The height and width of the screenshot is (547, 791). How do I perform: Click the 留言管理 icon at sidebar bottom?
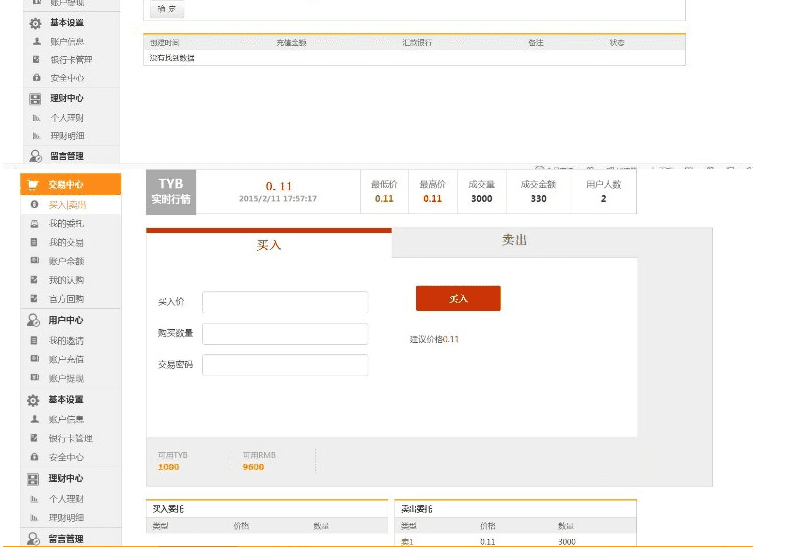click(34, 539)
